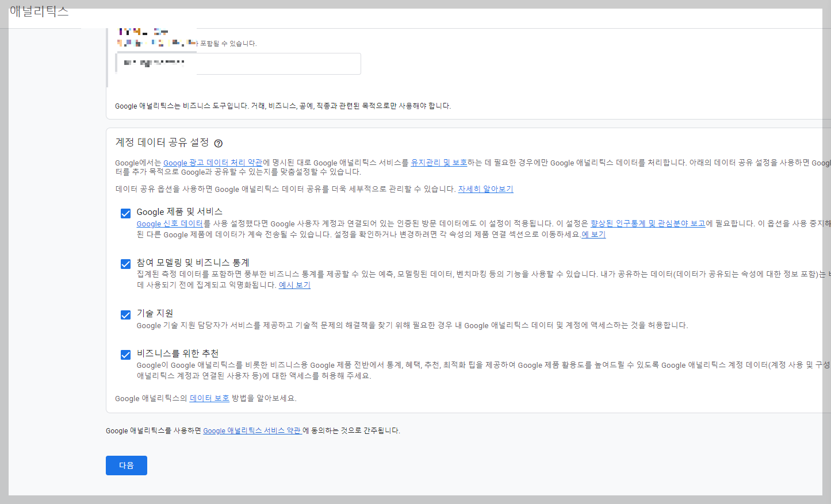Toggle the 비즈니스를 위한 추천 checkbox

[x=125, y=355]
